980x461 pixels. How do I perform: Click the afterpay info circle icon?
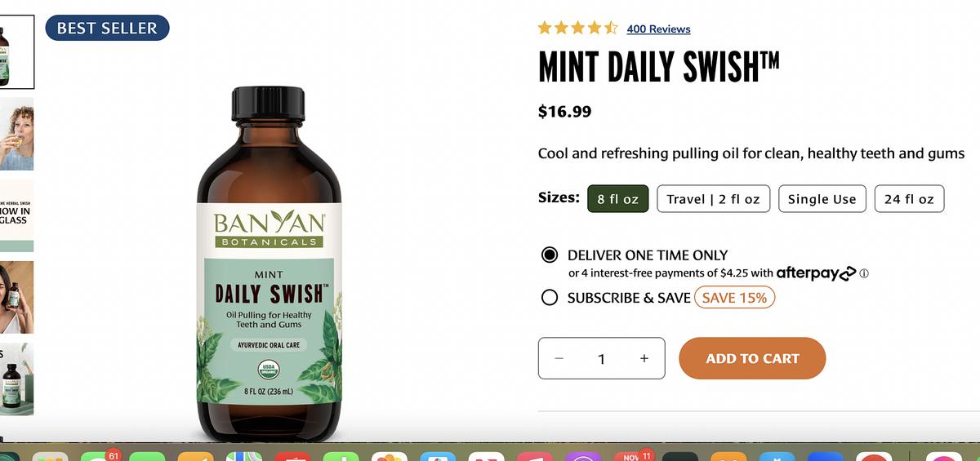point(864,273)
